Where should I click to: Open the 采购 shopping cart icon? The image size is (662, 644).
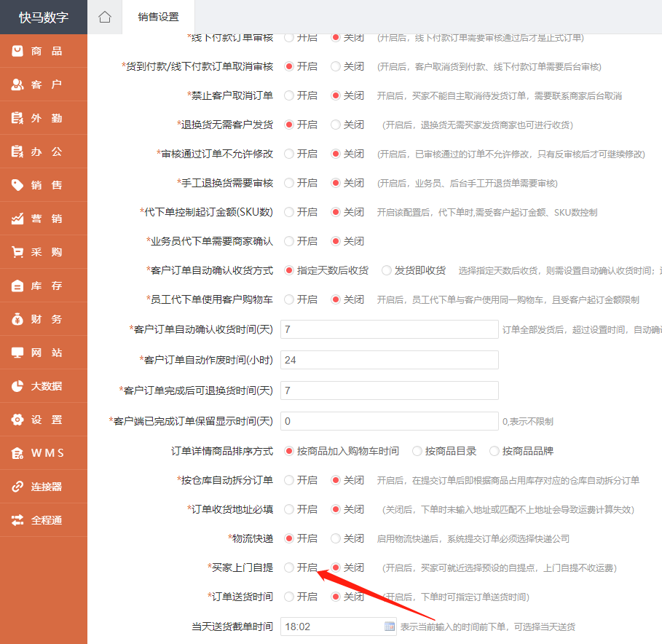(17, 252)
